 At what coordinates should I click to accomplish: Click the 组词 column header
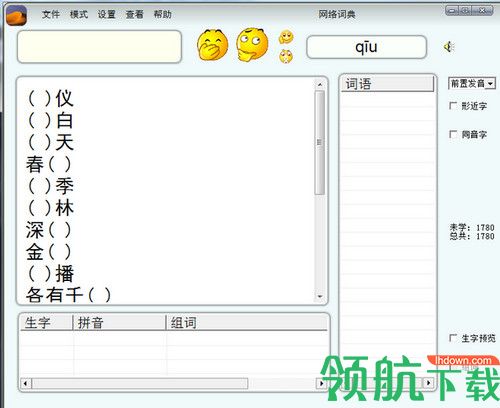247,323
